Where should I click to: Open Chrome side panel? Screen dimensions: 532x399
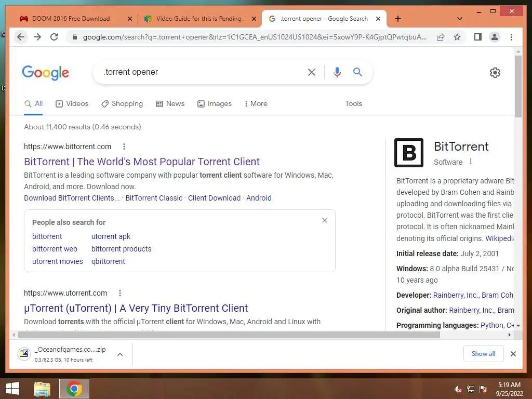pos(478,37)
